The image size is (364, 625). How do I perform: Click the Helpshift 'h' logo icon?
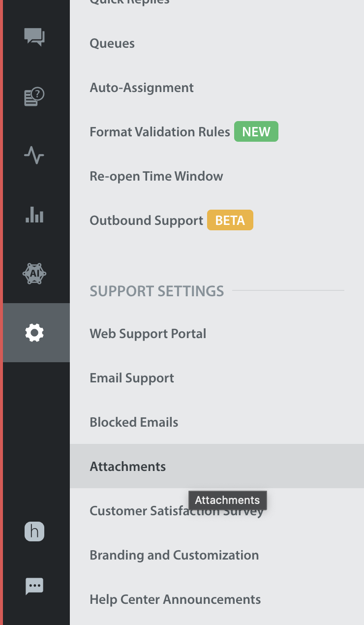(34, 531)
